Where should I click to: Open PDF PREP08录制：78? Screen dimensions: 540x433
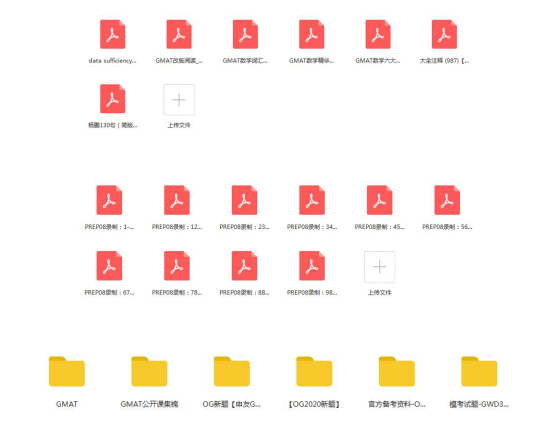click(x=177, y=266)
